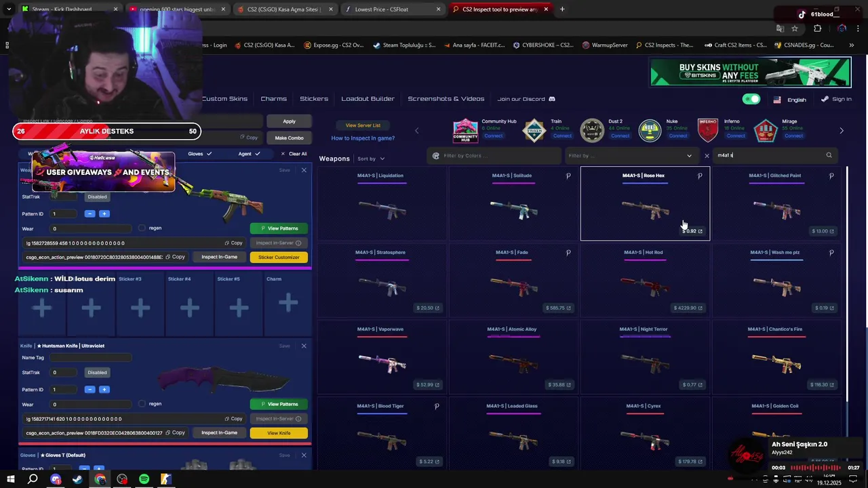Click the browser extensions puzzle icon
This screenshot has width=868, height=488.
coord(817,28)
